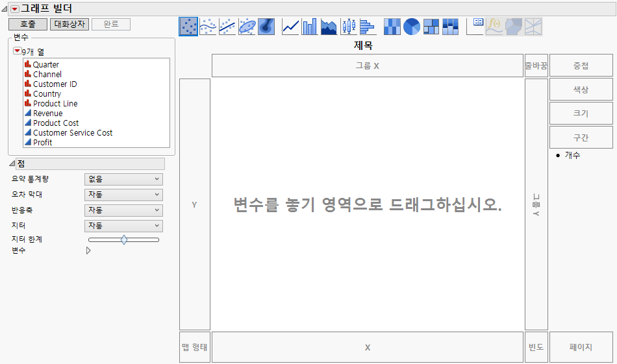The height and width of the screenshot is (364, 617).
Task: Select the Bar chart icon
Action: tap(310, 27)
